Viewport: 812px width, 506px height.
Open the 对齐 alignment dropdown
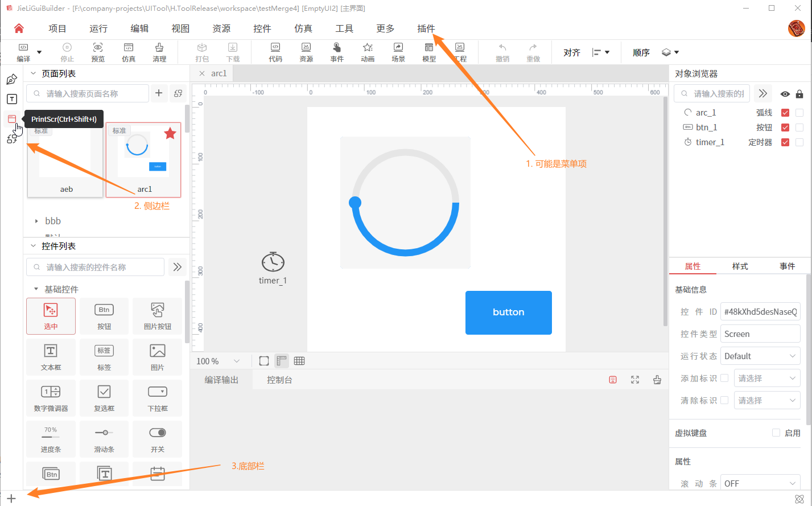point(601,52)
